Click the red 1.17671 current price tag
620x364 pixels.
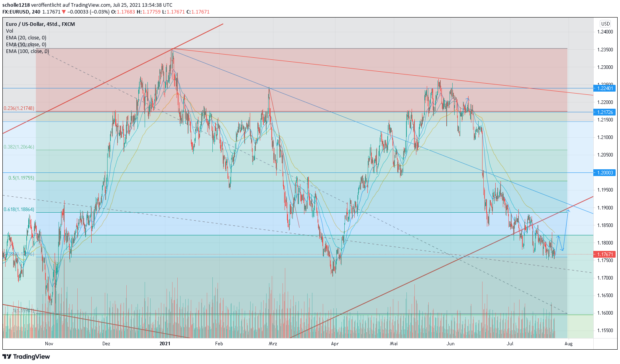tap(604, 253)
